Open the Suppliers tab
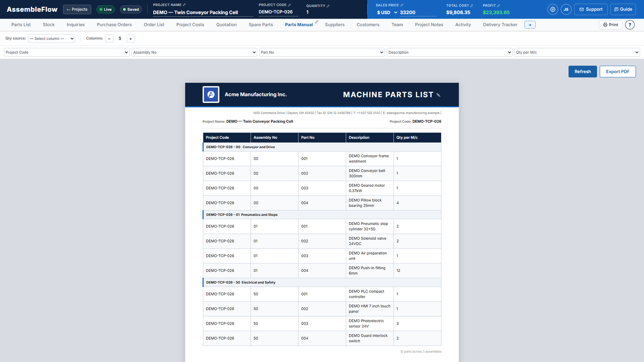The width and height of the screenshot is (644, 362). point(335,25)
